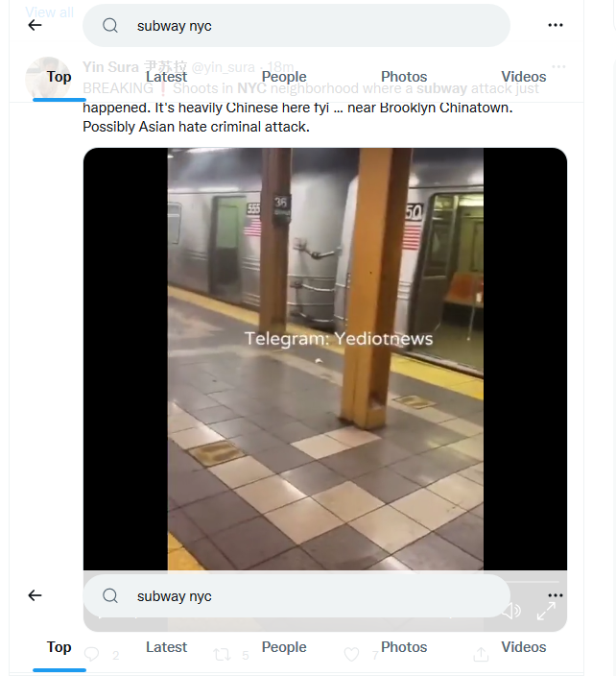Mute the video with the speaker icon
616x676 pixels.
pyautogui.click(x=511, y=611)
